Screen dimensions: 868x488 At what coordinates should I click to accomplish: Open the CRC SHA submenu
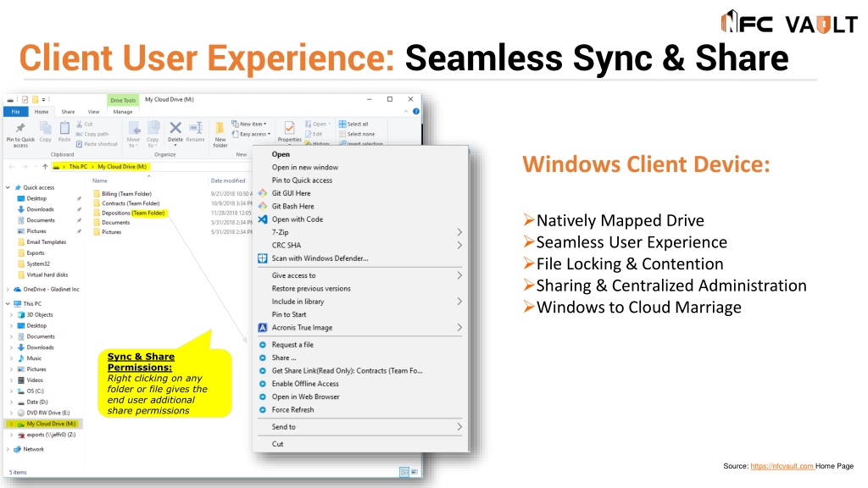click(359, 245)
